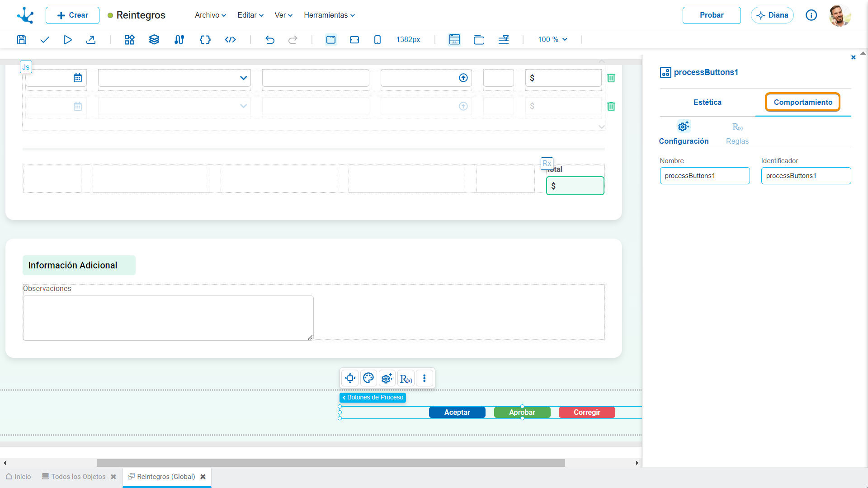Expand the Archivo menu

tap(210, 15)
